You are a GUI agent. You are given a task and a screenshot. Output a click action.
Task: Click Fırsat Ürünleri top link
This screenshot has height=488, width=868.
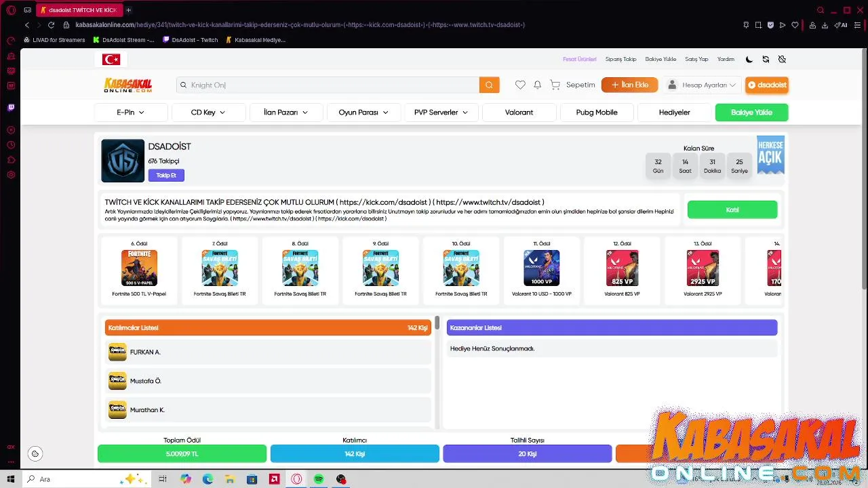pos(580,59)
